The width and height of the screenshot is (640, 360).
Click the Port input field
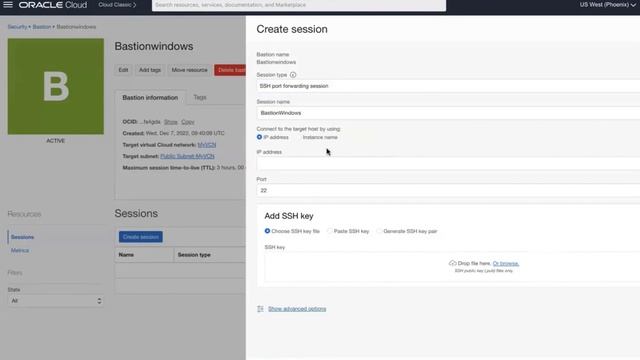[448, 191]
